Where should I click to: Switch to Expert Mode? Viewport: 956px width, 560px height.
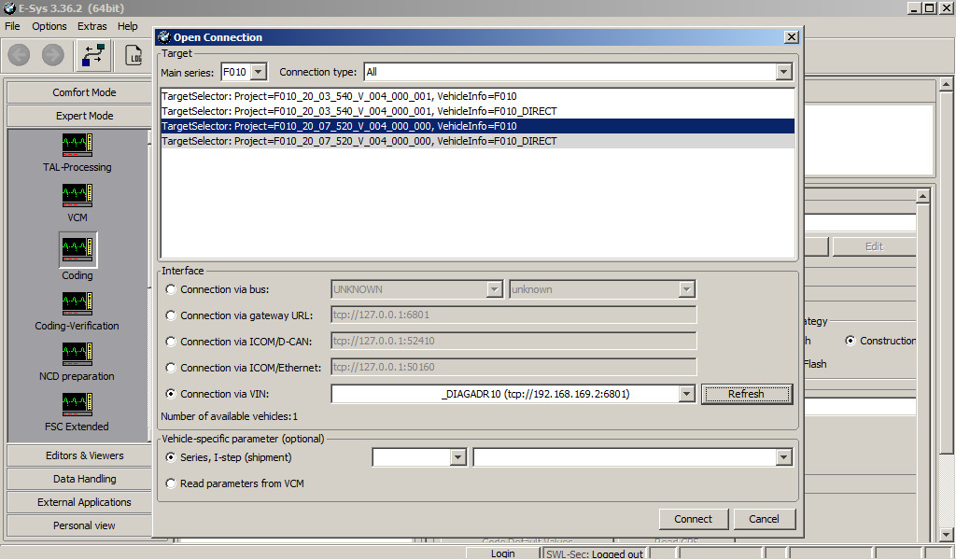pyautogui.click(x=77, y=115)
